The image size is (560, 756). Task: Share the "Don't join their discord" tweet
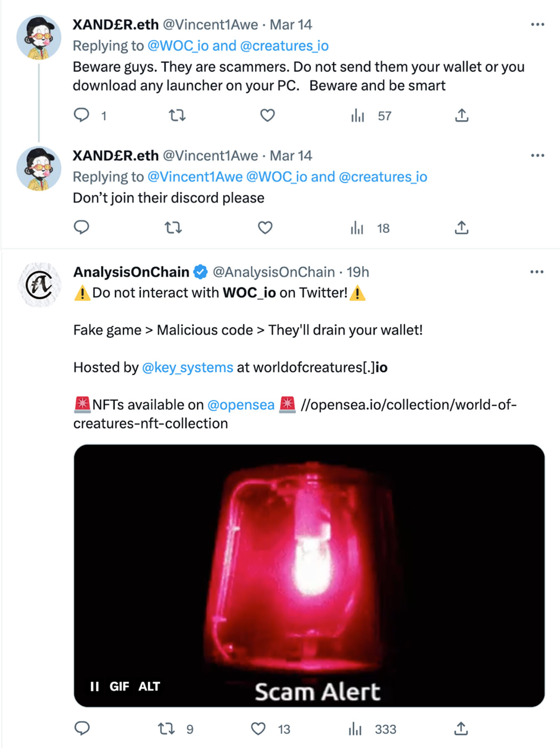461,228
